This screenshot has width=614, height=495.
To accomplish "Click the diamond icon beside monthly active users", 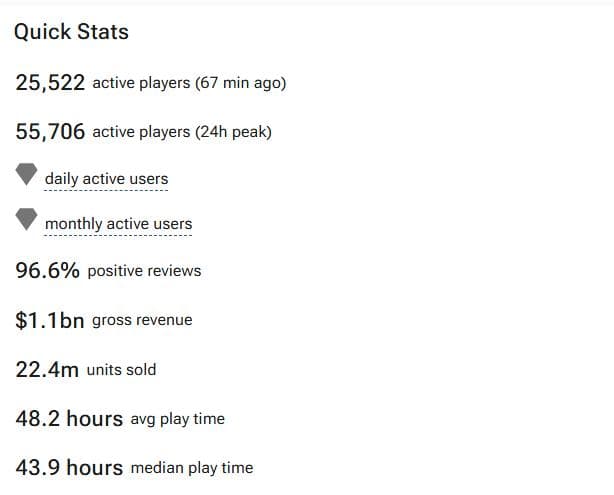I will click(26, 220).
